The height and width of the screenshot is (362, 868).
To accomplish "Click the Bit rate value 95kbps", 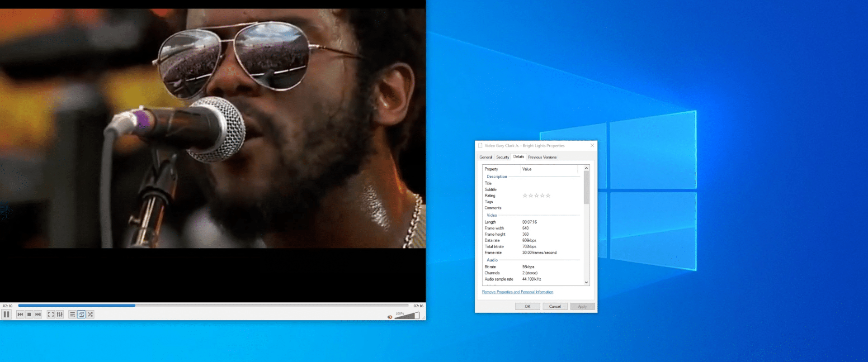I will pyautogui.click(x=528, y=267).
